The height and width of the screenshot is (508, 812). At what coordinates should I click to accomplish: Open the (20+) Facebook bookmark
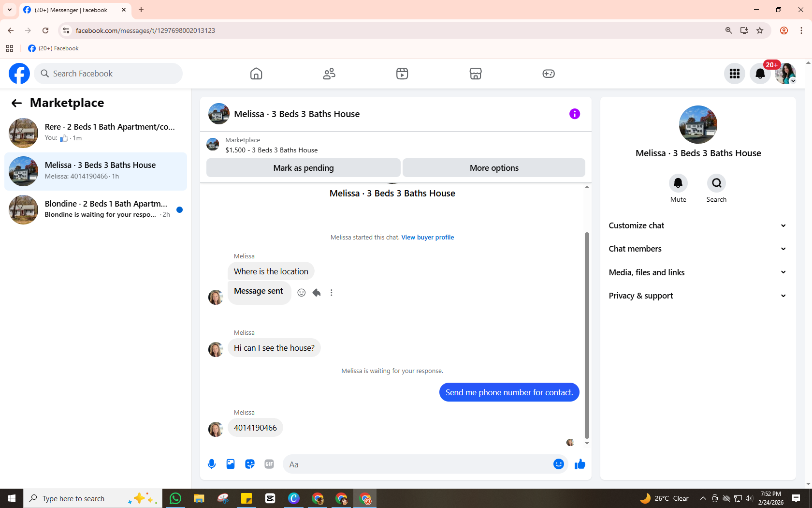[x=53, y=48]
